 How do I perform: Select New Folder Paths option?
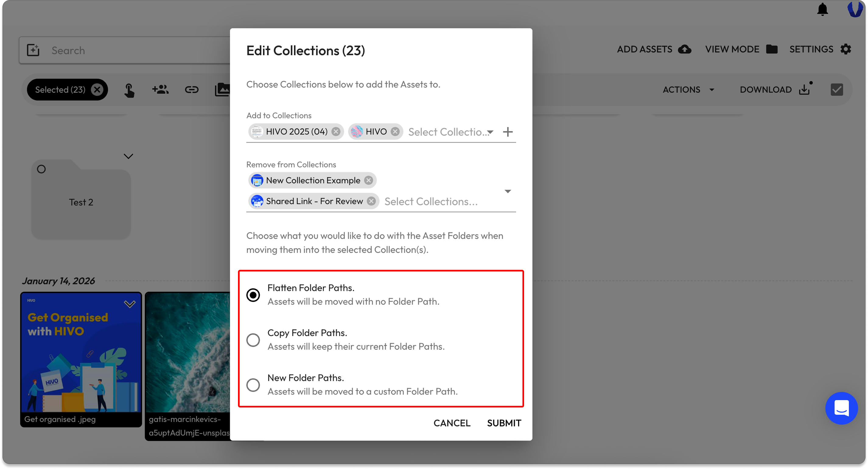click(253, 385)
